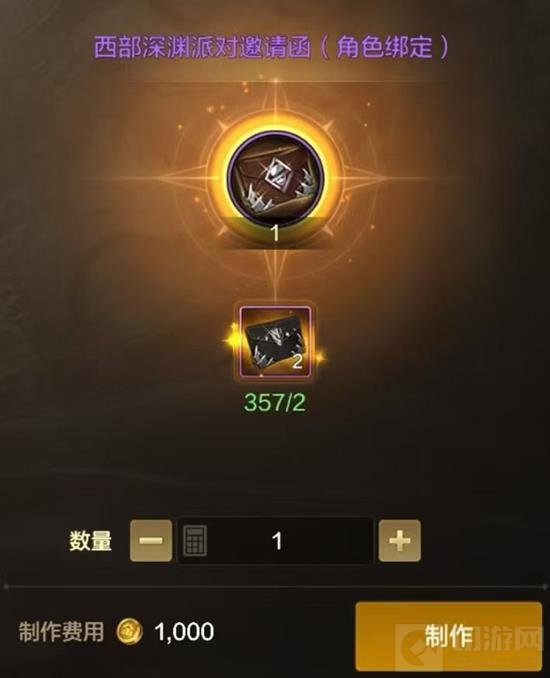Screen dimensions: 550x678
Task: Click the 数量 quantity label
Action: (91, 540)
